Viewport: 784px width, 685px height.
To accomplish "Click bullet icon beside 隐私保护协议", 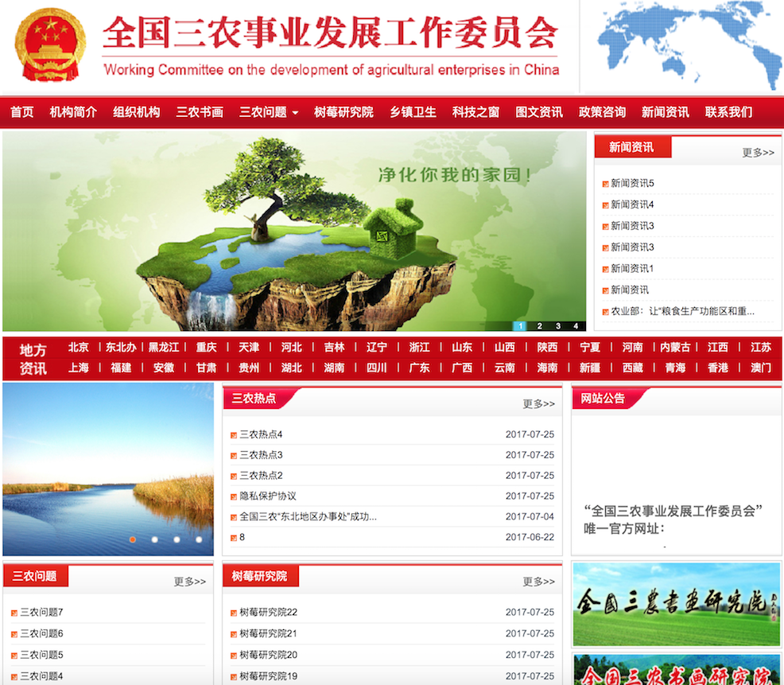I will tap(234, 497).
